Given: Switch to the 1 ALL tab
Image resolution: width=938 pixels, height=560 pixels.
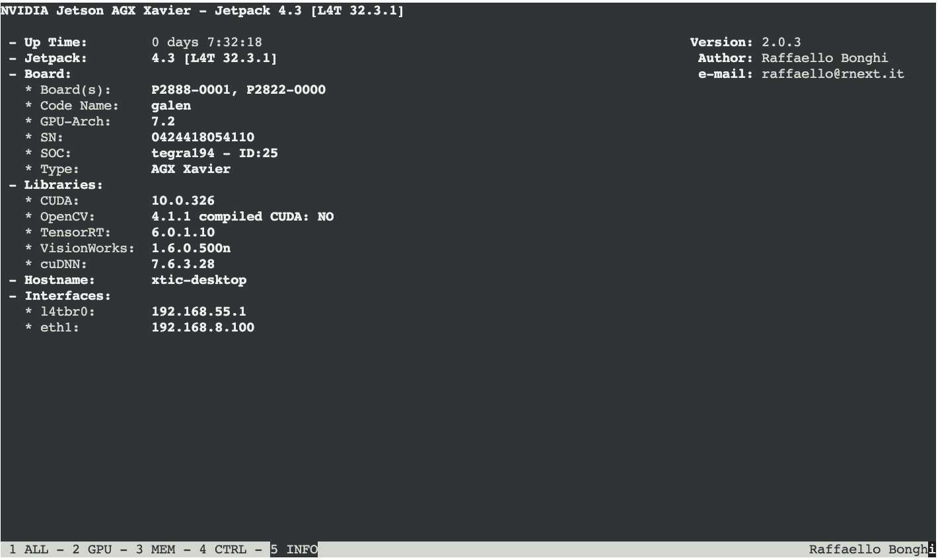Looking at the screenshot, I should pyautogui.click(x=28, y=549).
